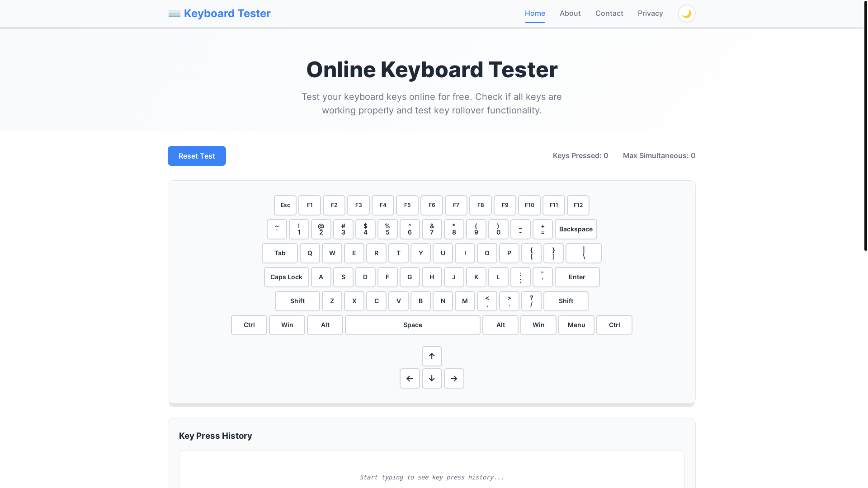Click the L key
The width and height of the screenshot is (868, 488).
[x=498, y=277]
